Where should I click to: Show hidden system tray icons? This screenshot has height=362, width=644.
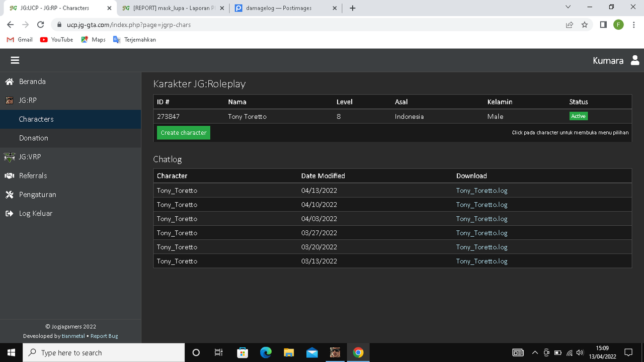coord(535,352)
